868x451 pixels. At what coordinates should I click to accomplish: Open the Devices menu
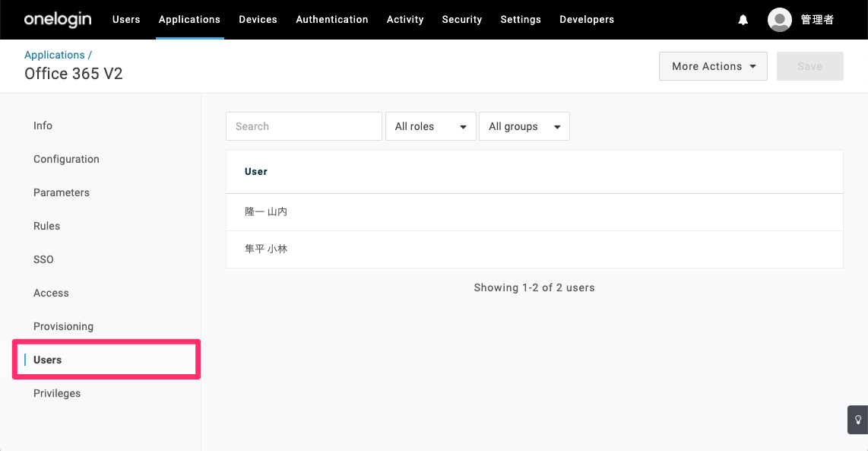tap(258, 19)
